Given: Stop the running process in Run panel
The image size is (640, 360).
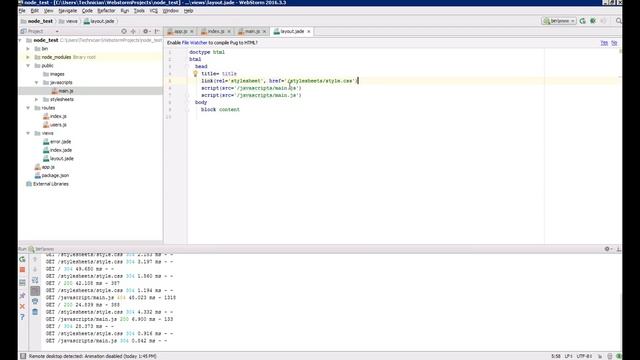Looking at the screenshot, I should coord(22,270).
